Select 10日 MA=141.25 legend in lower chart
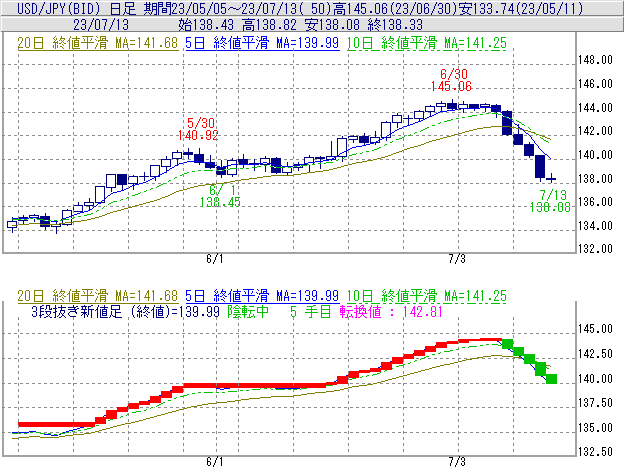The image size is (624, 475). (427, 296)
